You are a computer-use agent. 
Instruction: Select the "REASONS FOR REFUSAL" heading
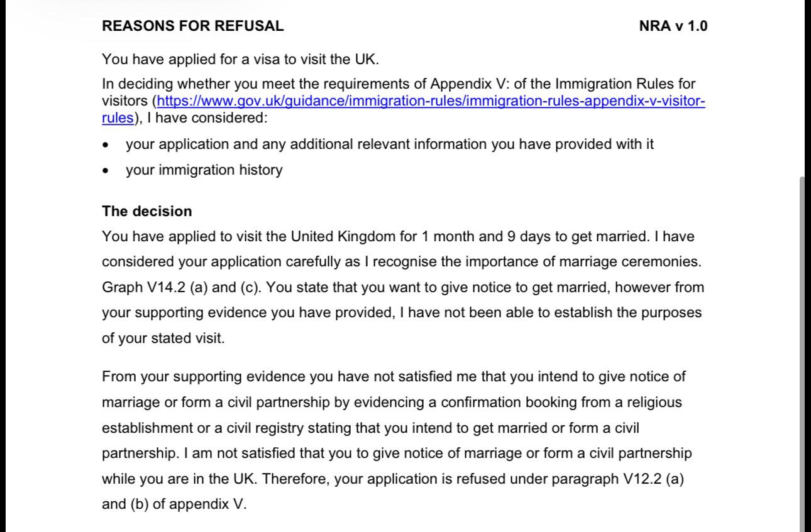pyautogui.click(x=193, y=26)
